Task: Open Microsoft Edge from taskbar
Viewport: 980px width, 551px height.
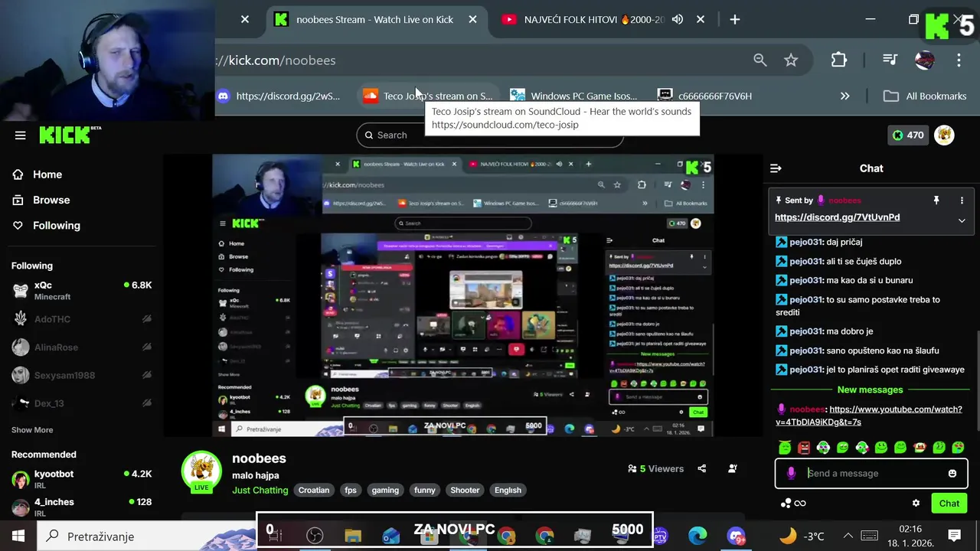Action: coord(697,536)
